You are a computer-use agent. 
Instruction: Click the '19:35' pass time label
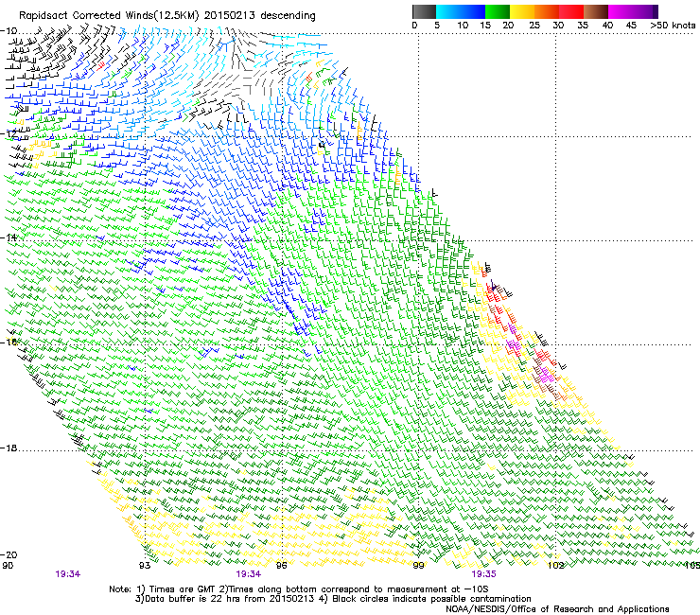point(484,574)
